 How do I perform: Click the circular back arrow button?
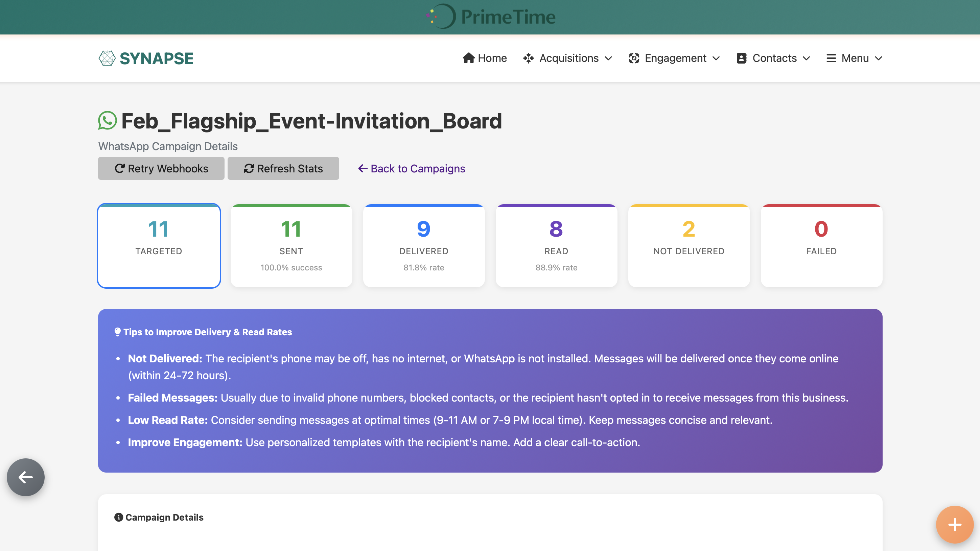pyautogui.click(x=25, y=477)
